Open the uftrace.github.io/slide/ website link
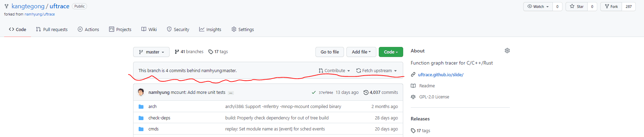 point(441,75)
